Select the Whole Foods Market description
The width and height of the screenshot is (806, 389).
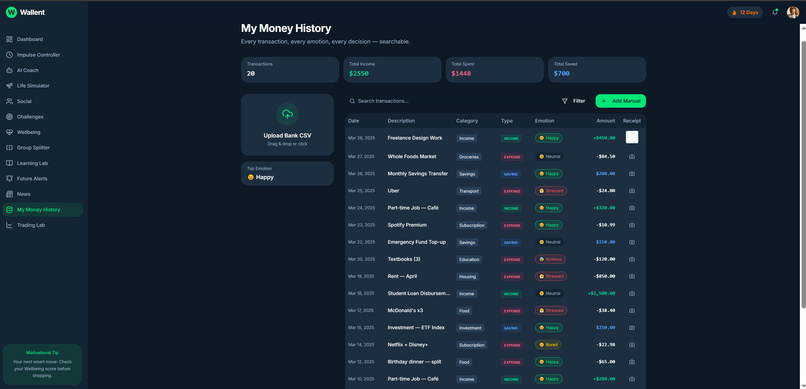[x=412, y=156]
